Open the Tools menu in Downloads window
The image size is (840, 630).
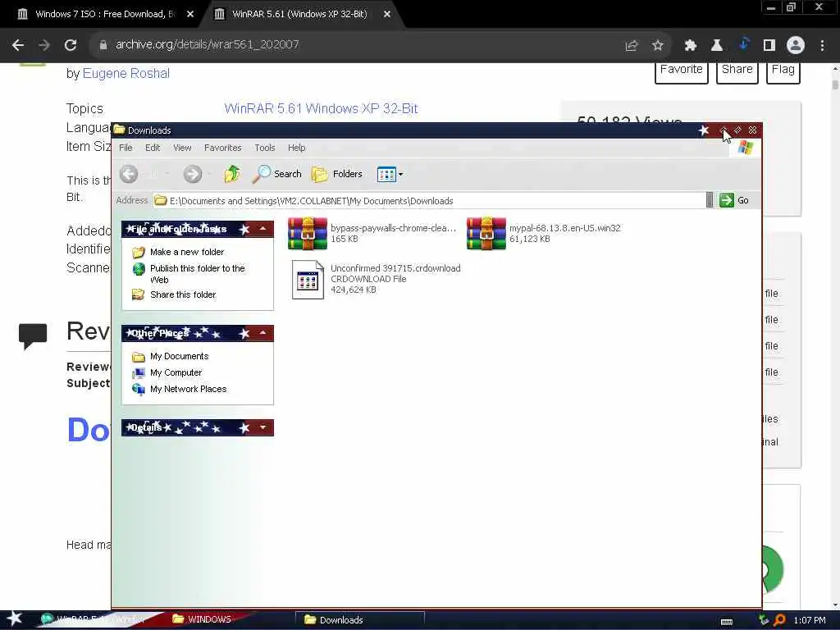coord(265,148)
